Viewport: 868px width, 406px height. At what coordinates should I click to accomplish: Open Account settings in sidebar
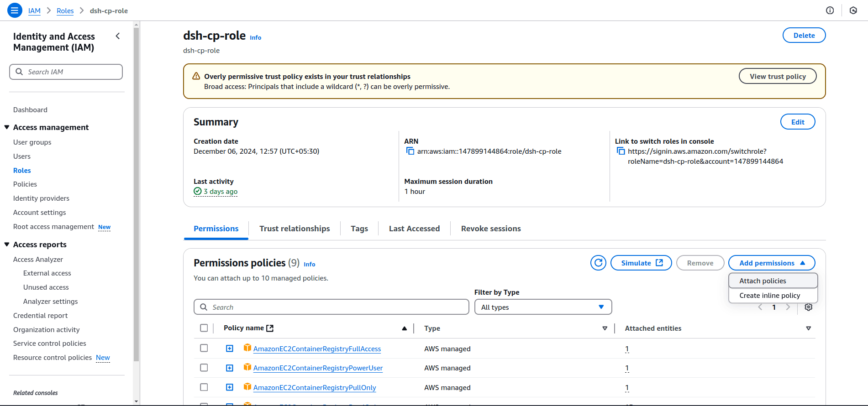tap(39, 212)
